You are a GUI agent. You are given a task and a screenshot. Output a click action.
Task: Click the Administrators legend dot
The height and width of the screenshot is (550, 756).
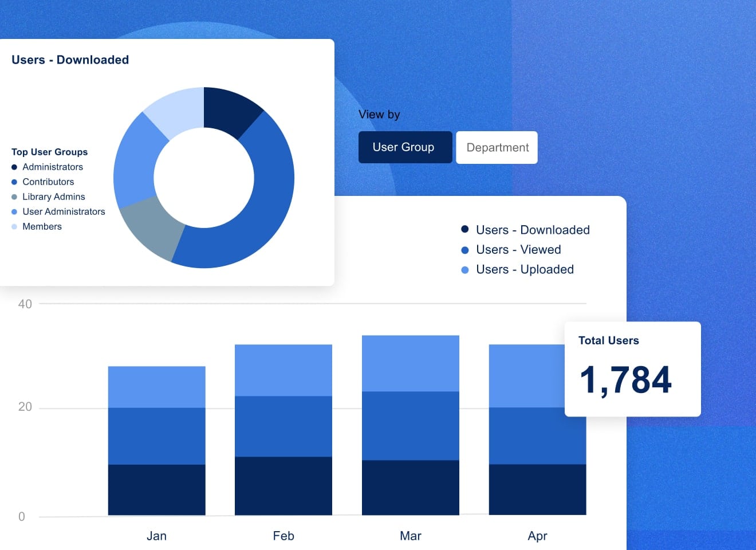coord(14,167)
